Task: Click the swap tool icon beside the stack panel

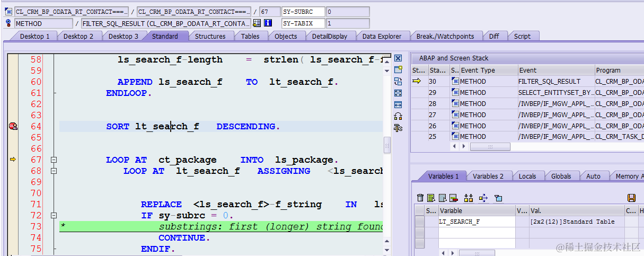Action: click(x=398, y=81)
